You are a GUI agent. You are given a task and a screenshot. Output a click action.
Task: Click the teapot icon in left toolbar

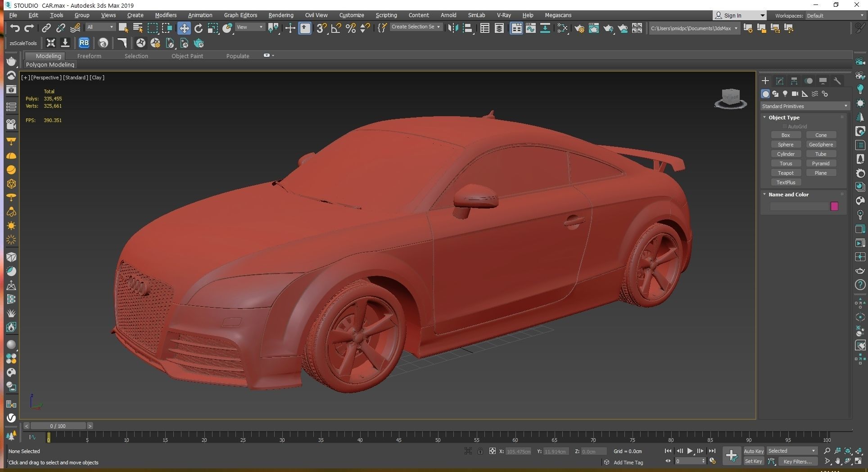[11, 61]
